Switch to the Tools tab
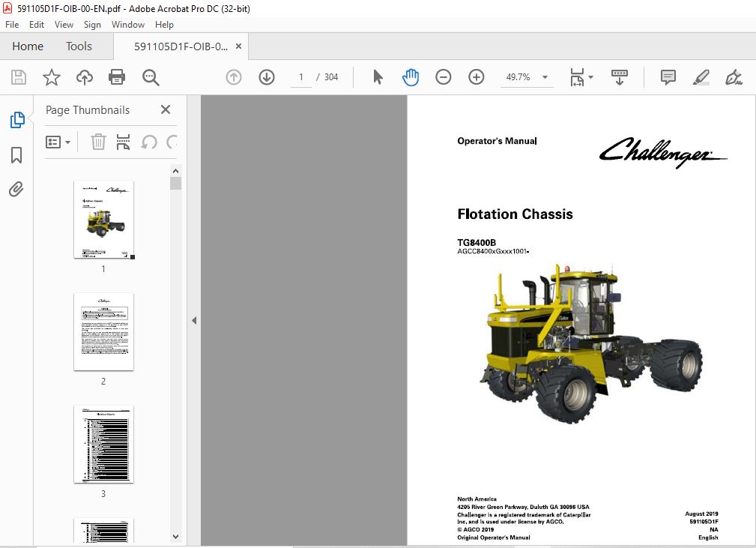The image size is (756, 548). (x=79, y=46)
